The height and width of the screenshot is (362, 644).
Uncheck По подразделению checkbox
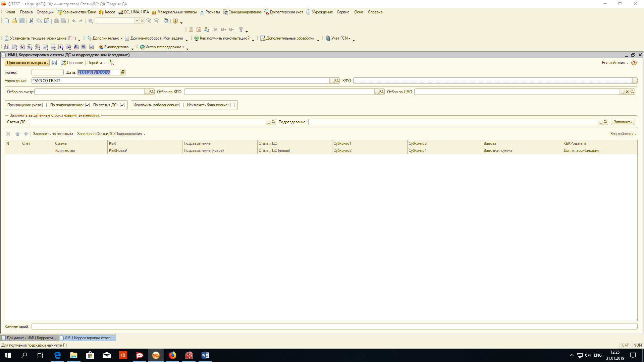click(87, 105)
